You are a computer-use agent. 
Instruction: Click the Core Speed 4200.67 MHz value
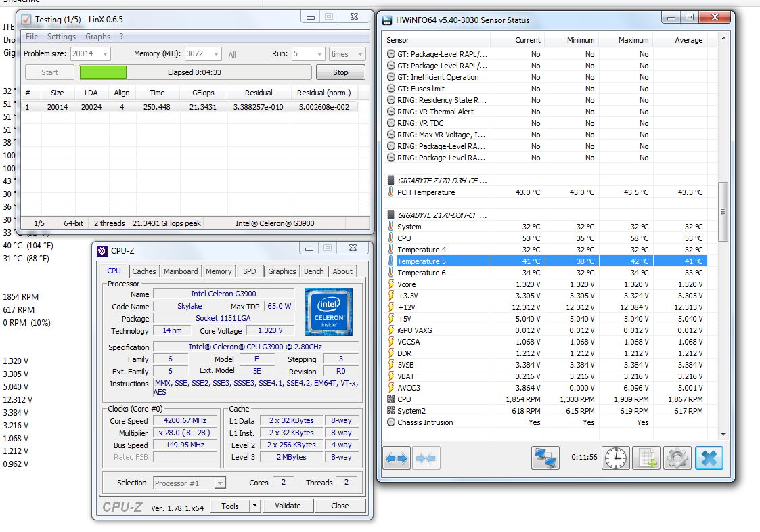pyautogui.click(x=185, y=420)
